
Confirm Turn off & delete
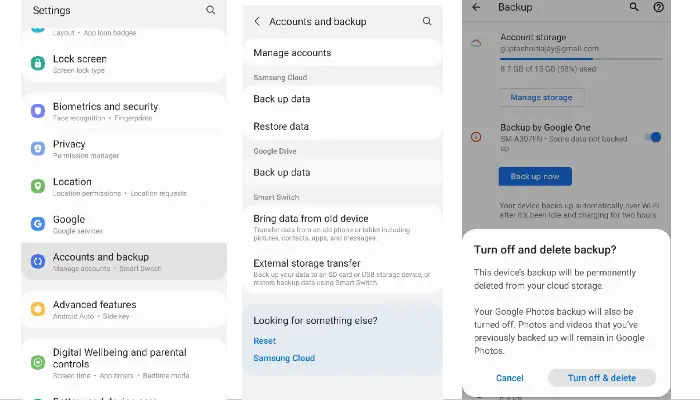pyautogui.click(x=602, y=378)
